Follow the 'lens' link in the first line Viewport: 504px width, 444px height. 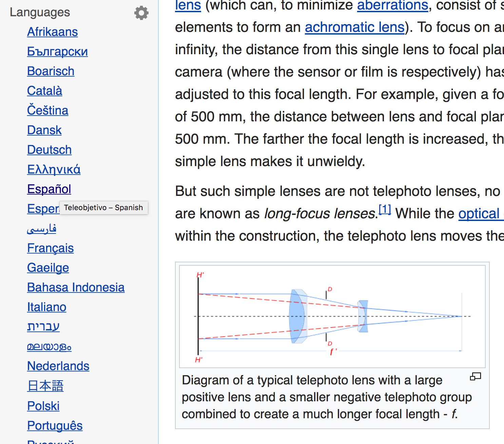188,5
